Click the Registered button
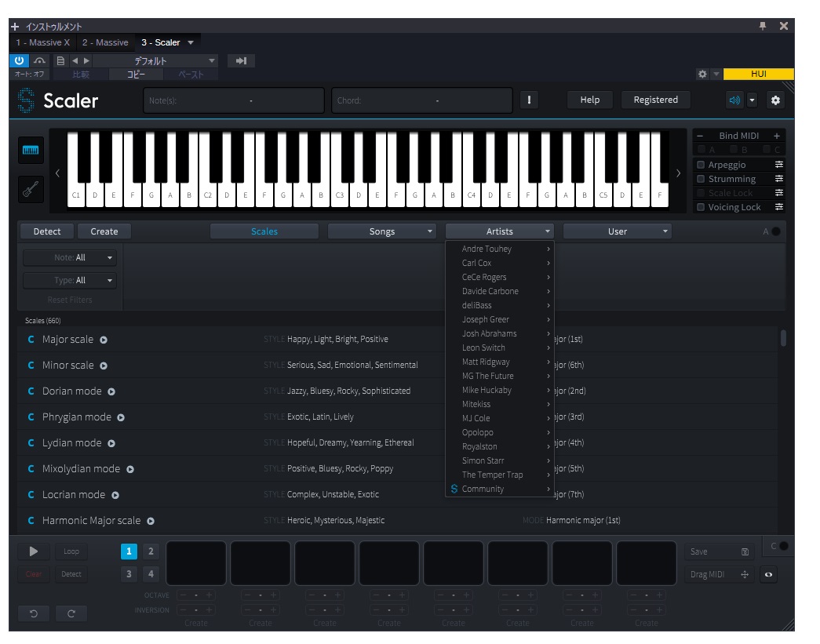Screen dimensions: 820x644 coord(656,100)
